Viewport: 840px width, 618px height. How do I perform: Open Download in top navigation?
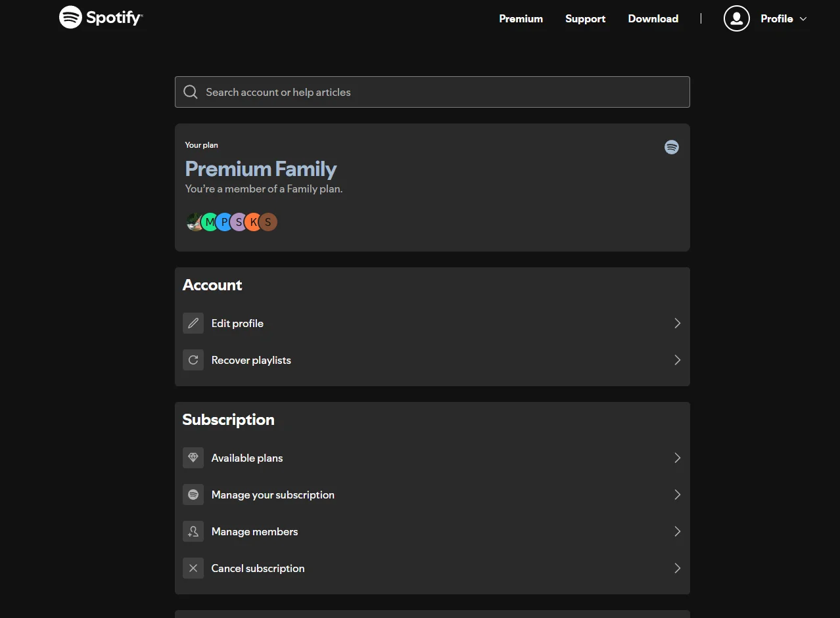(653, 18)
